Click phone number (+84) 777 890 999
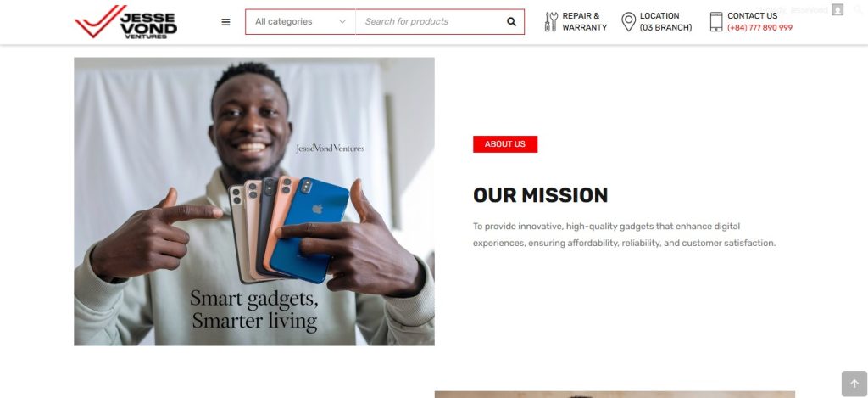This screenshot has height=398, width=868. [759, 28]
